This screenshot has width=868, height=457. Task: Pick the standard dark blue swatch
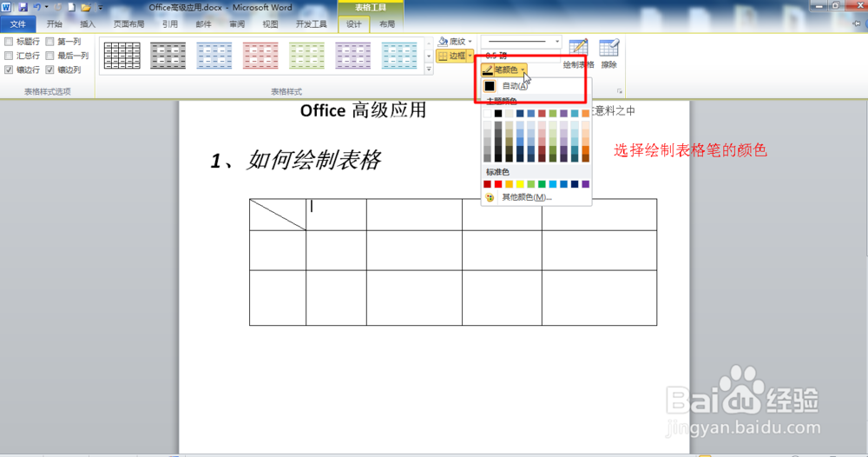click(x=575, y=184)
